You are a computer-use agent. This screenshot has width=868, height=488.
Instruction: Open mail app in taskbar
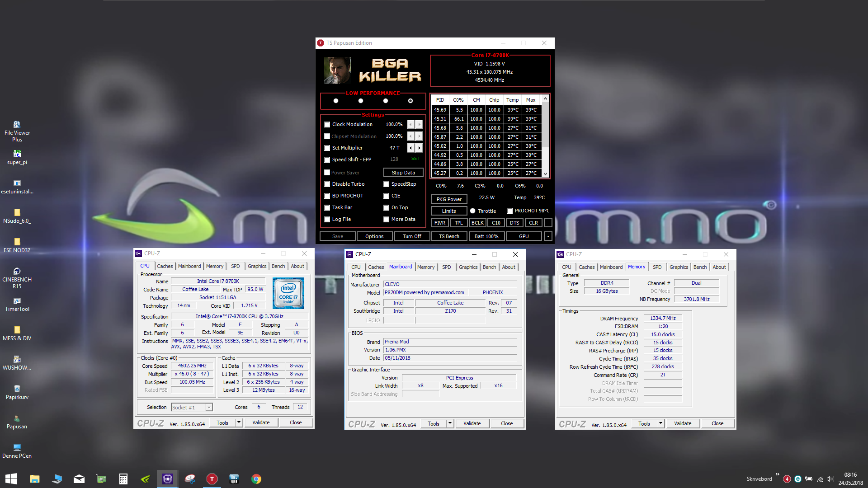click(x=79, y=479)
